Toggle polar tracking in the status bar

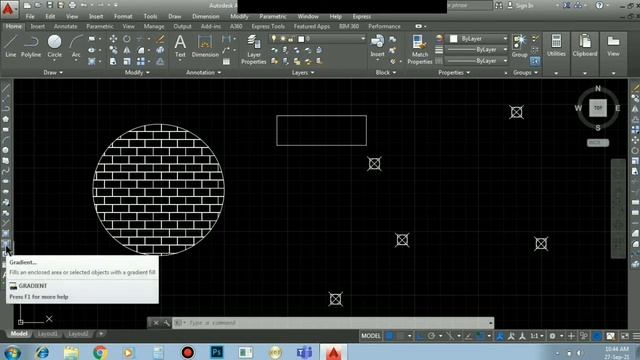pyautogui.click(x=431, y=336)
